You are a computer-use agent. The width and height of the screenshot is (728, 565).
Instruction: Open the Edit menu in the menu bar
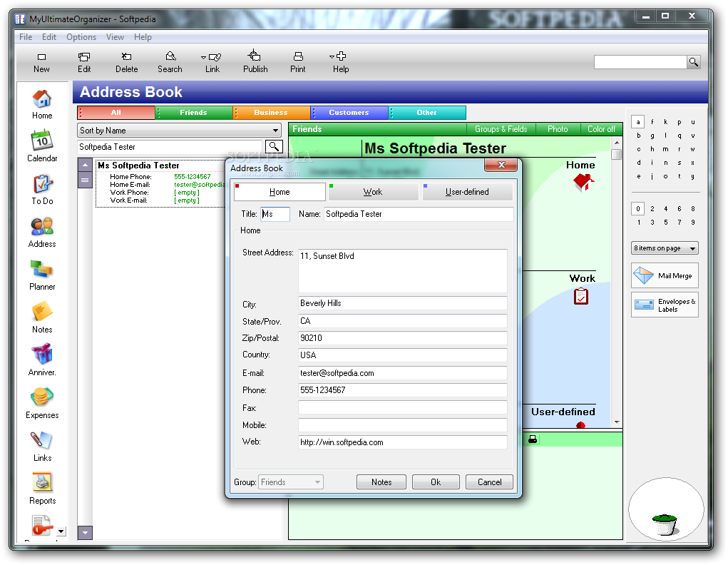(48, 37)
